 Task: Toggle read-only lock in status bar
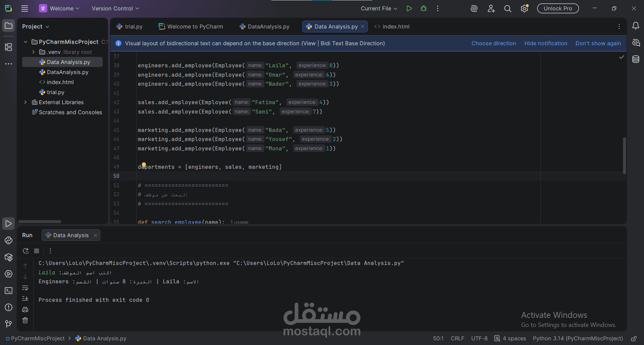coord(634,338)
